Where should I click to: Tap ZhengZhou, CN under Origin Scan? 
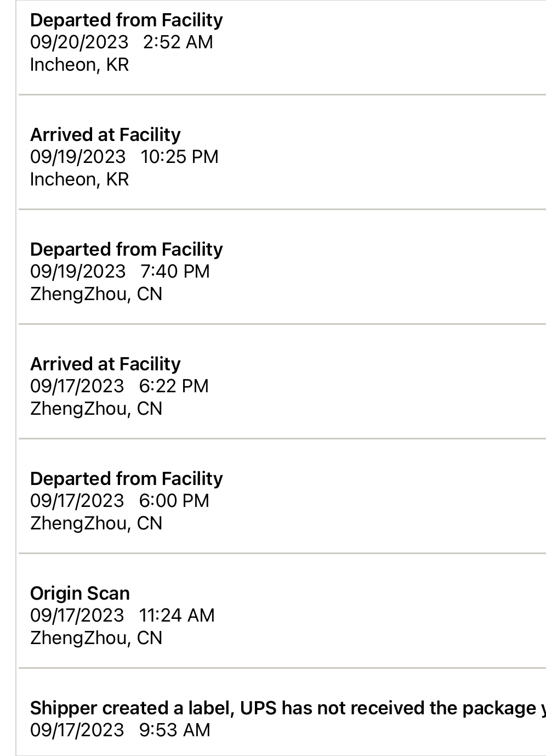(x=96, y=638)
